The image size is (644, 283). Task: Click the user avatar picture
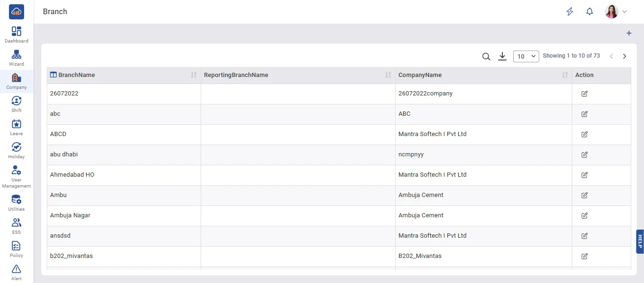(611, 12)
